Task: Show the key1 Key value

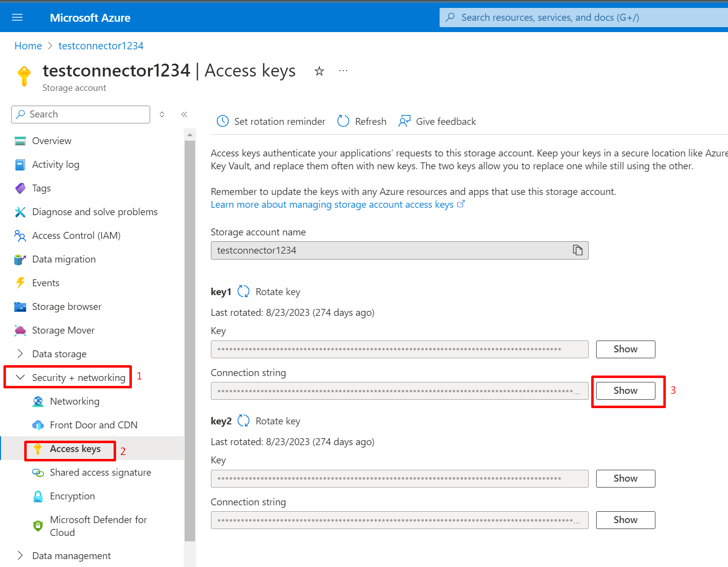Action: tap(625, 349)
